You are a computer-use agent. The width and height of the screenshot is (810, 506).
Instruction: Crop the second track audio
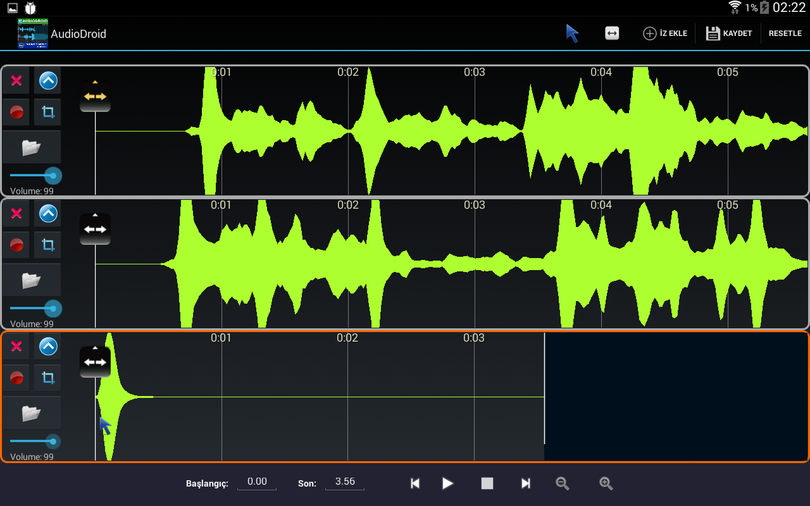coord(48,244)
